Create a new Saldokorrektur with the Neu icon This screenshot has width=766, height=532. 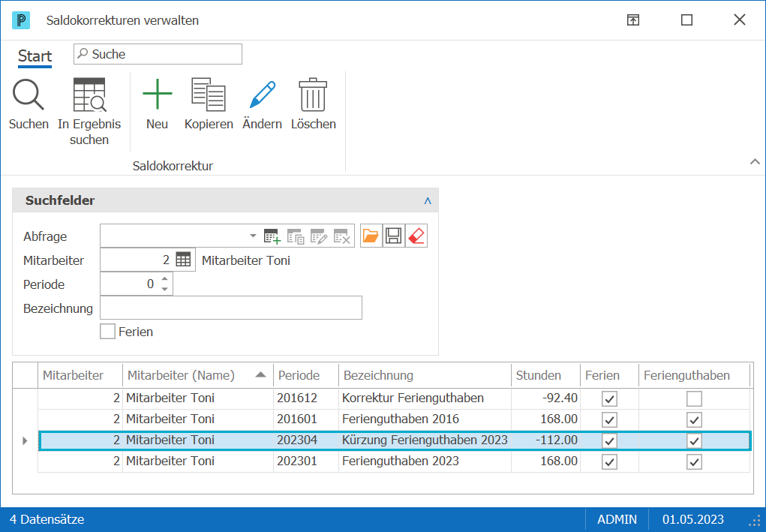[x=158, y=94]
